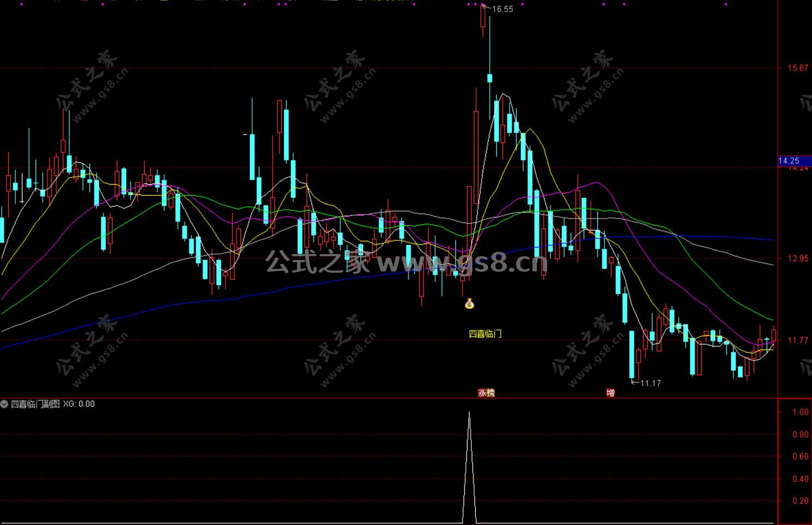Click the 11.17 low price label
Image resolution: width=812 pixels, height=525 pixels.
[650, 384]
